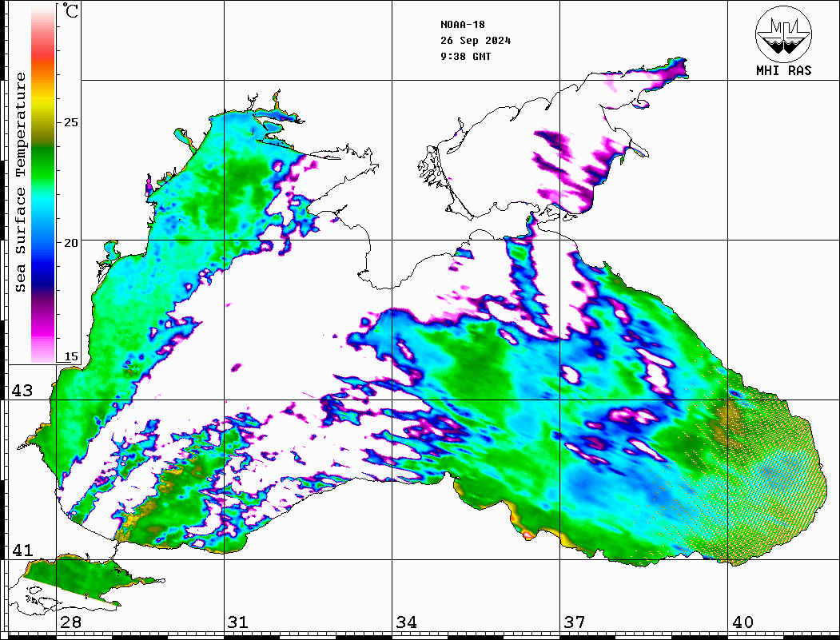840x640 pixels.
Task: Click the Sea Surface Temperature vertical title
Action: pyautogui.click(x=20, y=182)
